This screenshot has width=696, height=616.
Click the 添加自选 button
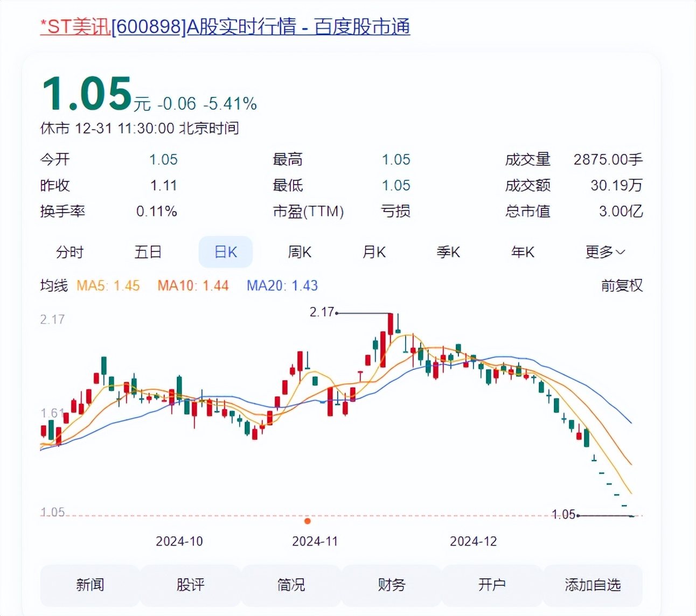tap(593, 585)
